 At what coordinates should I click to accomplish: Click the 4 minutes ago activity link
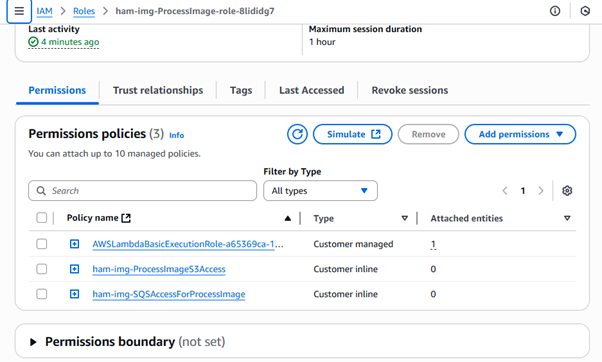tap(70, 42)
